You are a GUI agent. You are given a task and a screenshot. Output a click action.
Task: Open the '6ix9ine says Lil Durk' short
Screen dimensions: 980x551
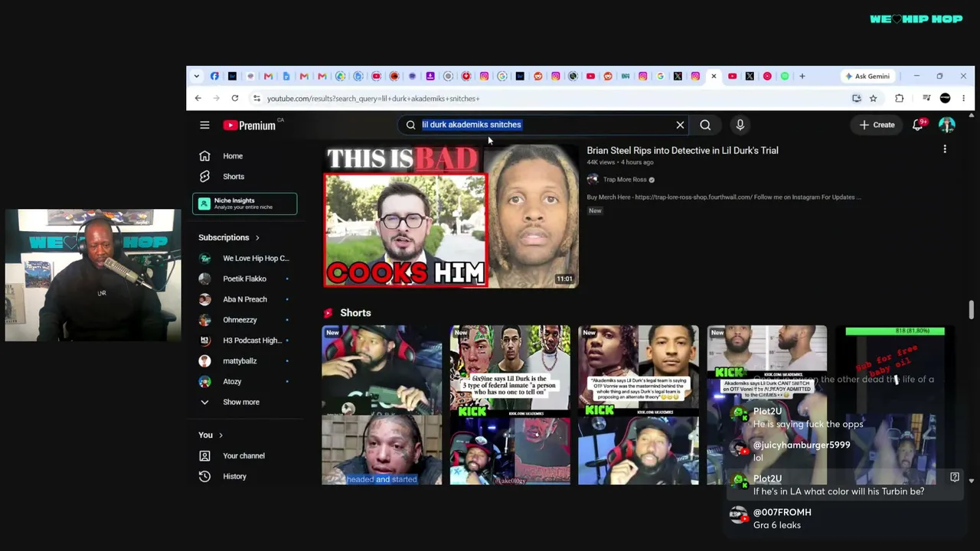tap(510, 405)
